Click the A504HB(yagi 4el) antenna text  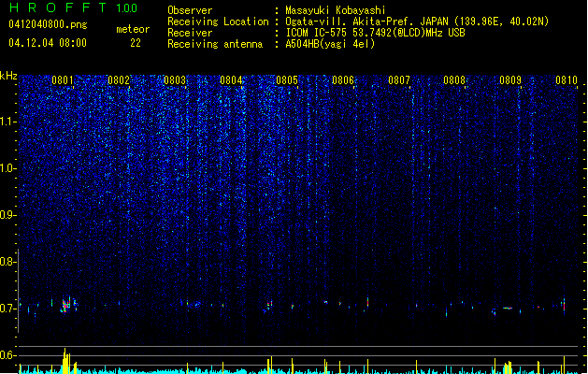coord(330,44)
